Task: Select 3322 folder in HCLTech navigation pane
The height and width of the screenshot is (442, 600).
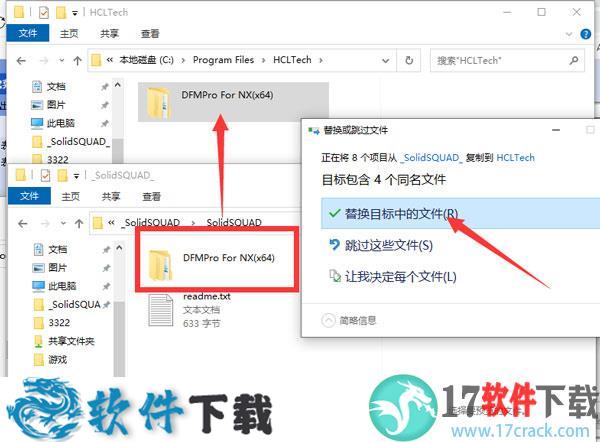Action: click(57, 159)
